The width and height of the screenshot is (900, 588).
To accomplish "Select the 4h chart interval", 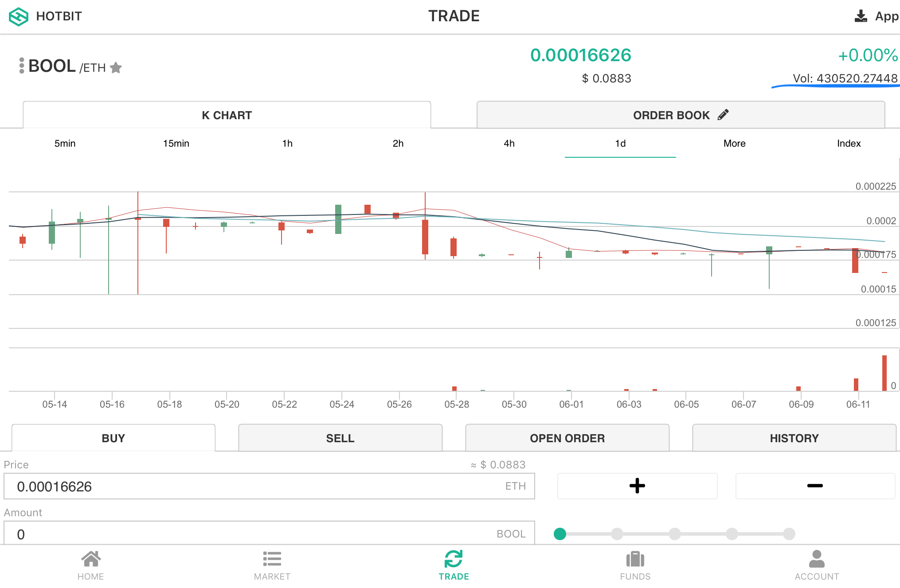I will (x=509, y=143).
